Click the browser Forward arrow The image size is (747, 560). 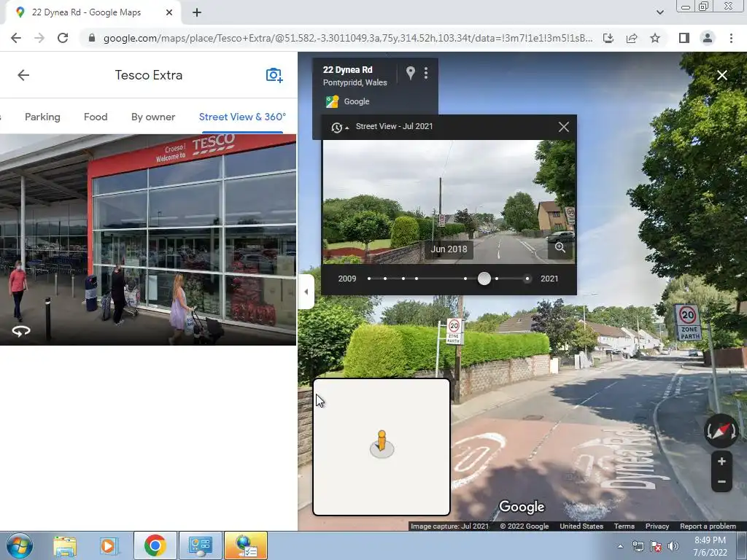tap(39, 38)
